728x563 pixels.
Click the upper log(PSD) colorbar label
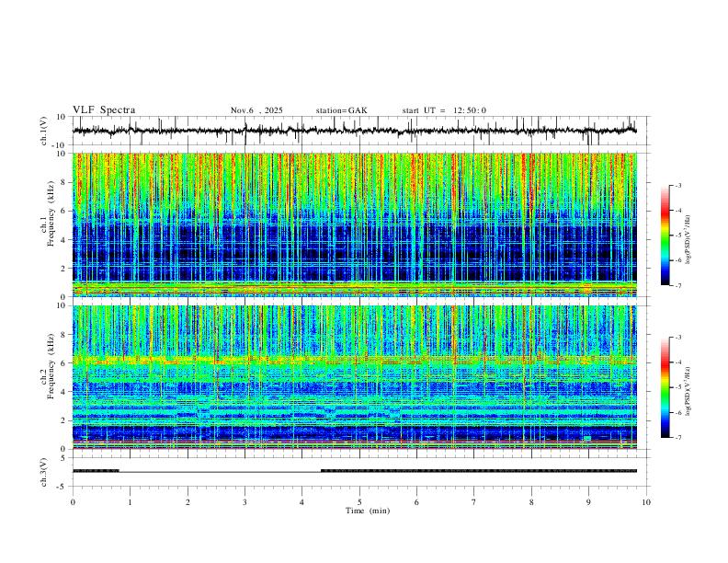click(688, 240)
